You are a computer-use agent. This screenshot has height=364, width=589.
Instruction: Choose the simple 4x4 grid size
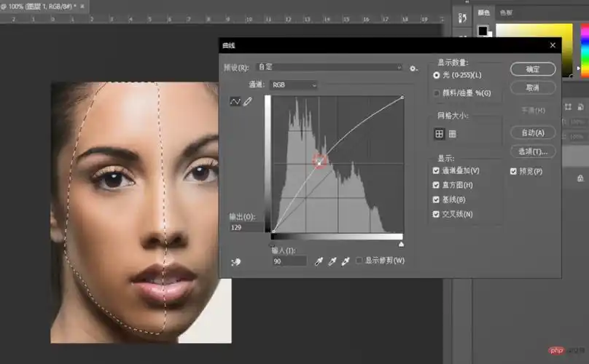pyautogui.click(x=440, y=133)
